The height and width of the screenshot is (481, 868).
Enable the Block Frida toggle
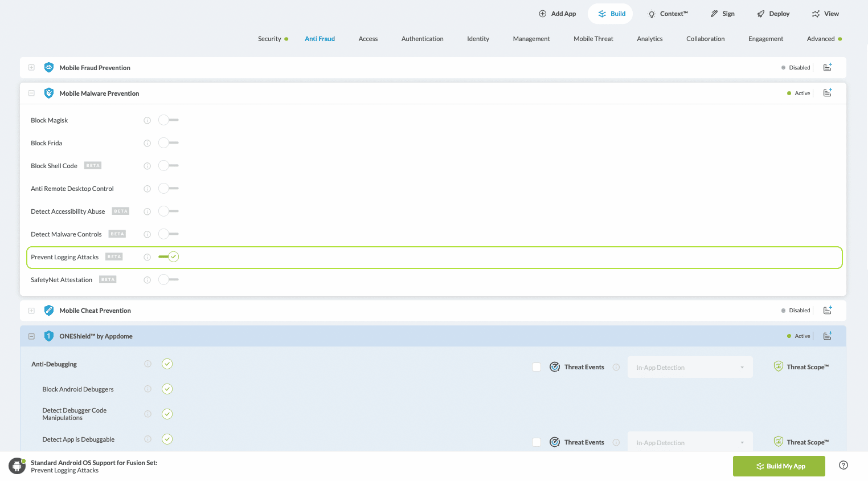pos(169,143)
